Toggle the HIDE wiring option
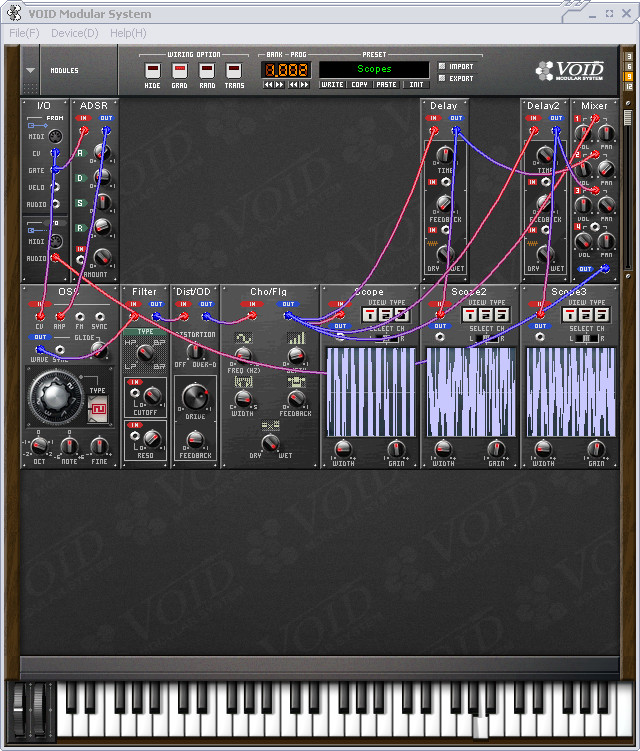 pos(152,71)
